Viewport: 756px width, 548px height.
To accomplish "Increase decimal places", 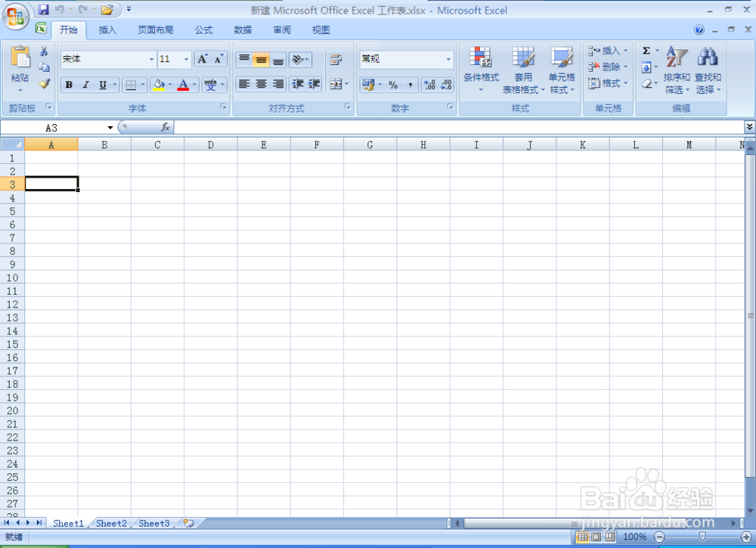I will point(429,85).
